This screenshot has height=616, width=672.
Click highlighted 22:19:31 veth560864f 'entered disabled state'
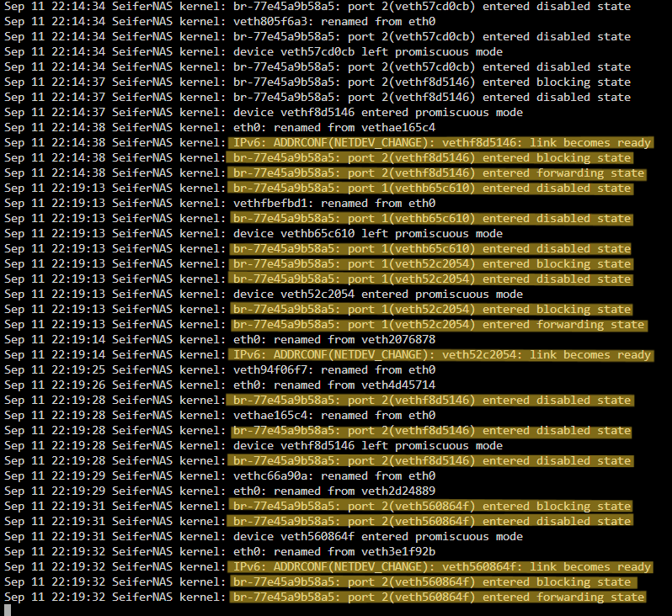tap(430, 522)
